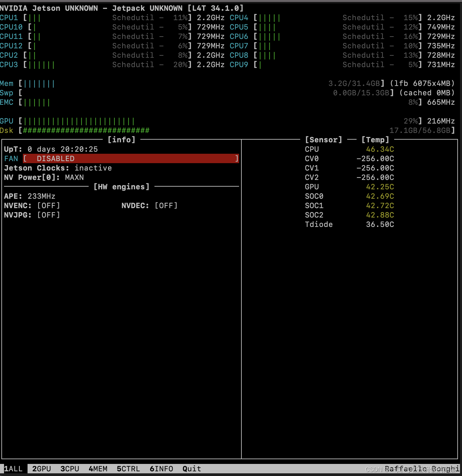Click the 735MHz frequency of CPU7

coord(441,46)
